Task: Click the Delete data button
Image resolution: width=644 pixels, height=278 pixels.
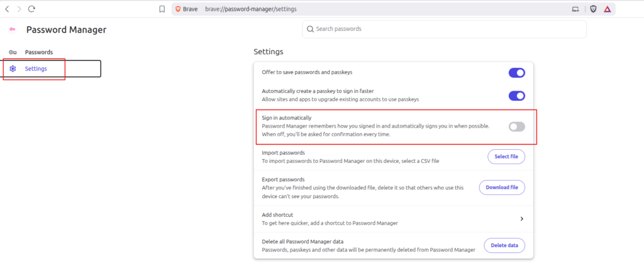Action: [504, 245]
